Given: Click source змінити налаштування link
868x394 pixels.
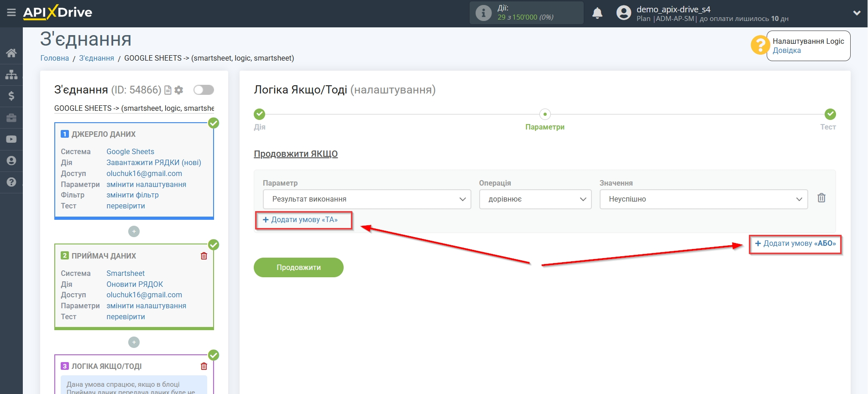Looking at the screenshot, I should point(146,184).
